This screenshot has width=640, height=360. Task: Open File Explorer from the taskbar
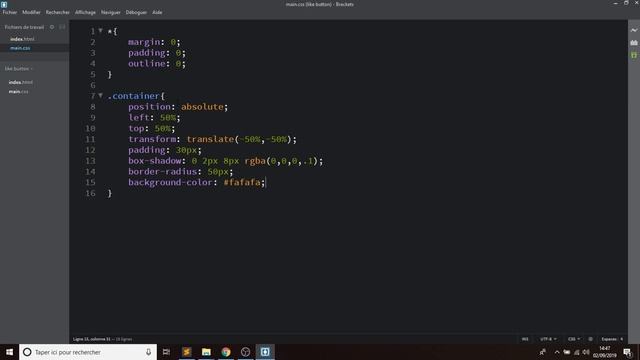[206, 352]
